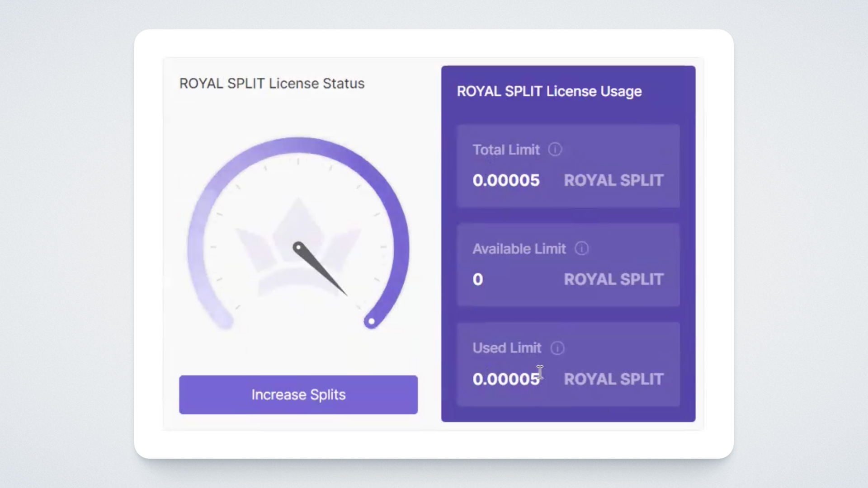Click the ROYAL SPLIT License Usage heading
868x488 pixels.
point(549,91)
